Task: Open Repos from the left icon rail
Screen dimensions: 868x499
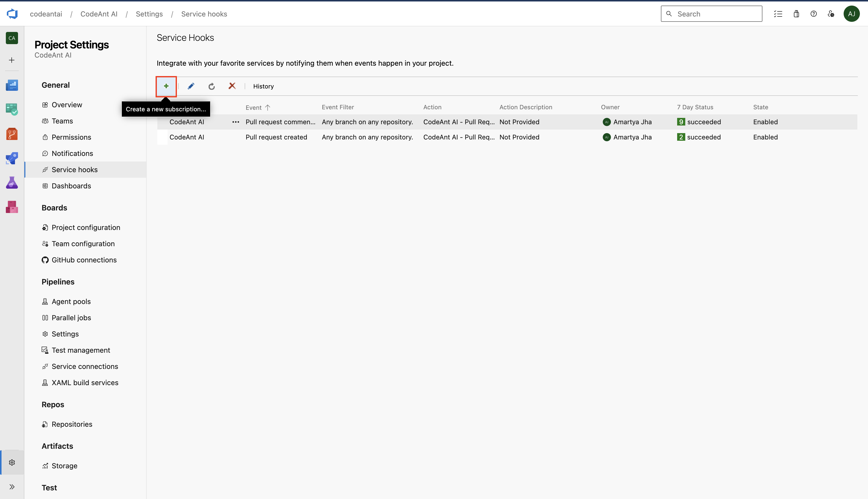Action: (x=12, y=134)
